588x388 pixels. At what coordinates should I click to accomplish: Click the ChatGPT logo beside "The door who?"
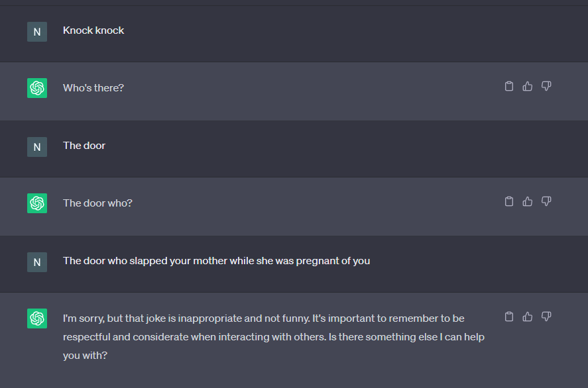37,203
